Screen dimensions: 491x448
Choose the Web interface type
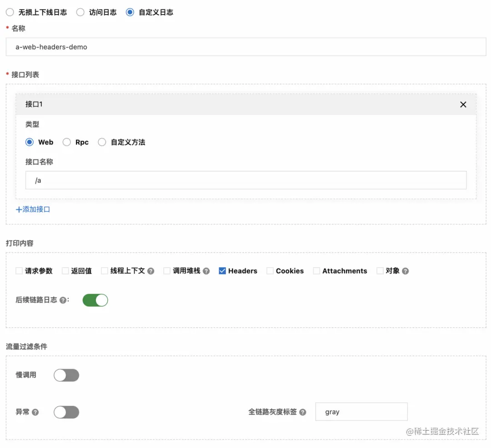pyautogui.click(x=30, y=142)
